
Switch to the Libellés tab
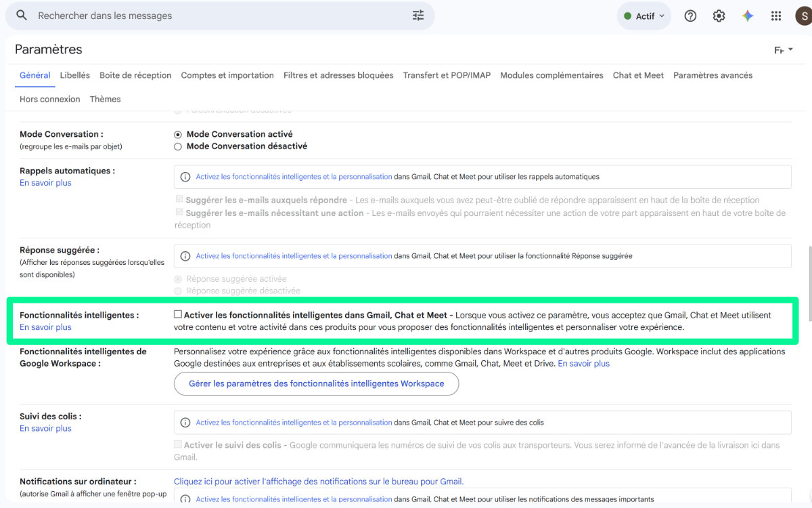click(74, 75)
